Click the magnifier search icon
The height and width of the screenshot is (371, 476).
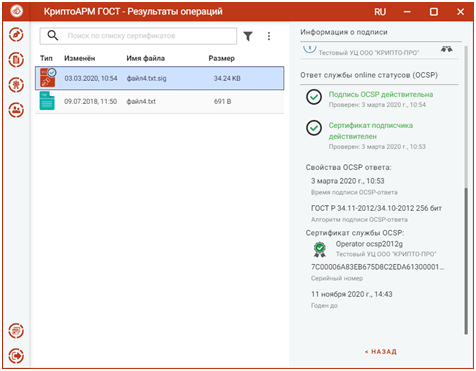(53, 35)
